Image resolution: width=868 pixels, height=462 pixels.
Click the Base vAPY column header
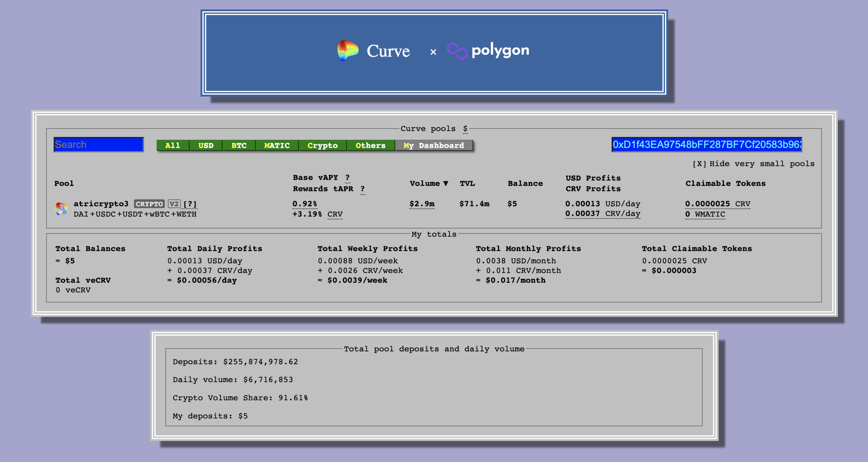pyautogui.click(x=315, y=178)
